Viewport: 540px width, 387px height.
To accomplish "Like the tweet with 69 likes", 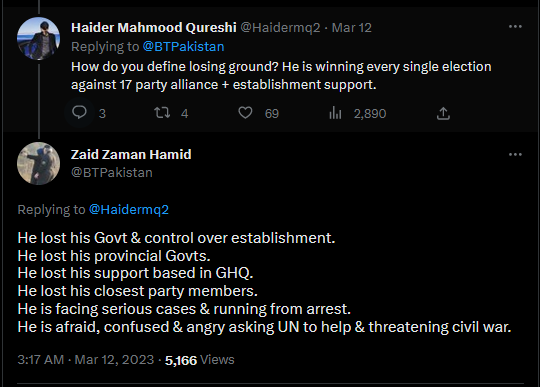I will point(245,113).
